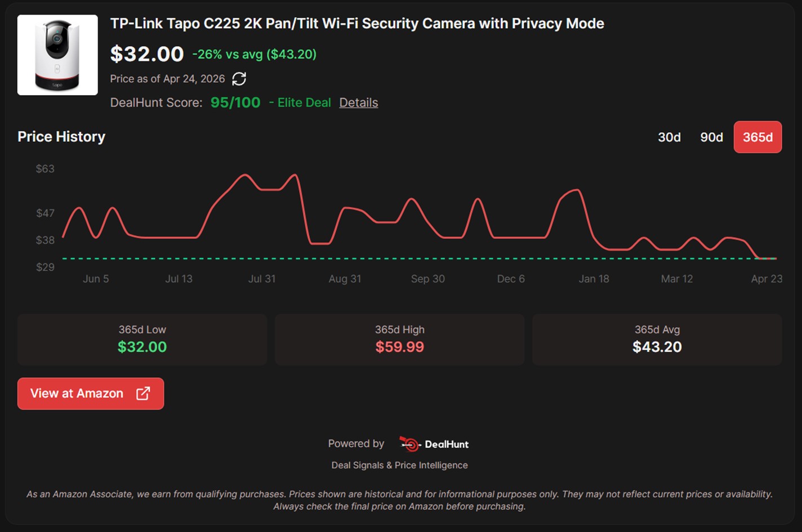The image size is (802, 532).
Task: Click the -26% vs avg indicator
Action: (x=253, y=55)
